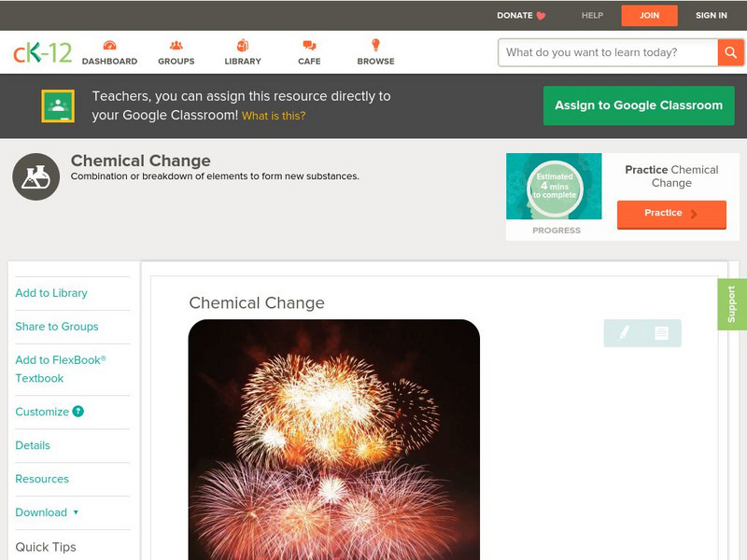Click the Groups people icon
Image resolution: width=747 pixels, height=560 pixels.
176,45
